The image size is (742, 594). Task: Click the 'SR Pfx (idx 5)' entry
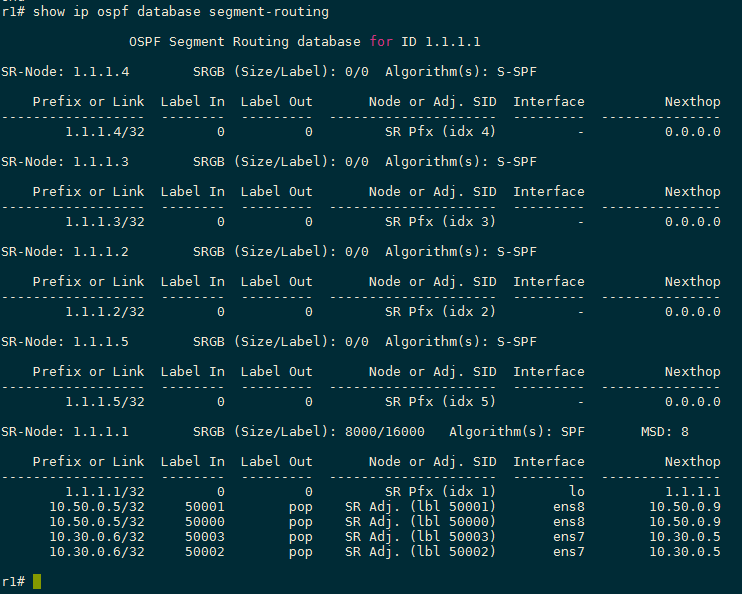click(440, 402)
